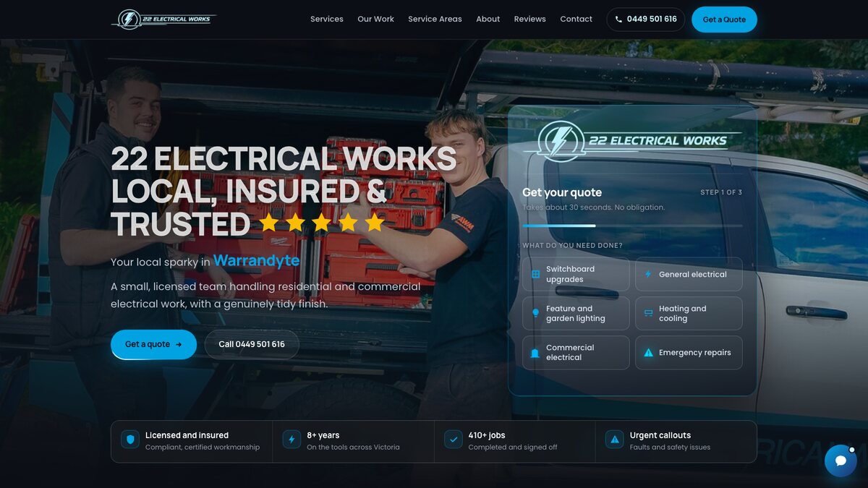Click the header phone number 0449 501 616
Image resolution: width=868 pixels, height=488 pixels.
point(645,20)
